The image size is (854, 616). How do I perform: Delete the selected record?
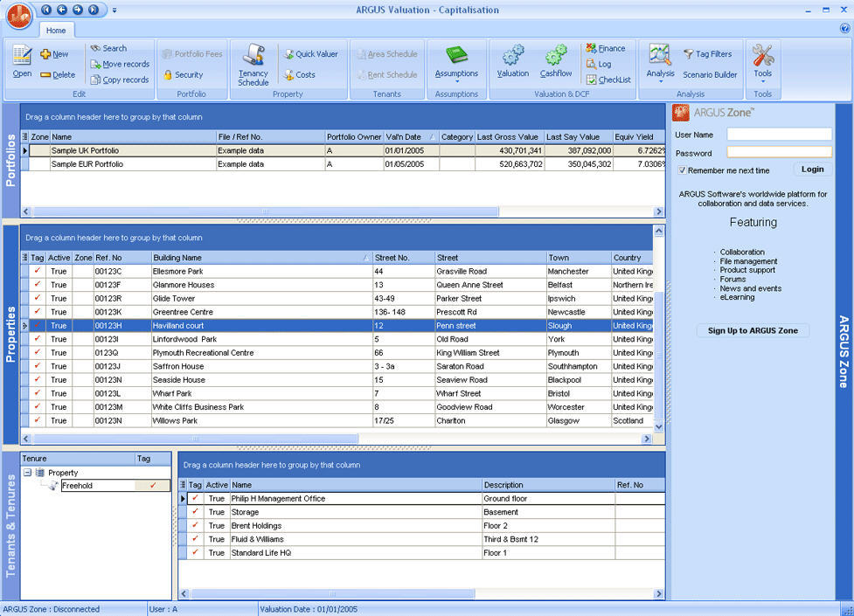(x=58, y=74)
